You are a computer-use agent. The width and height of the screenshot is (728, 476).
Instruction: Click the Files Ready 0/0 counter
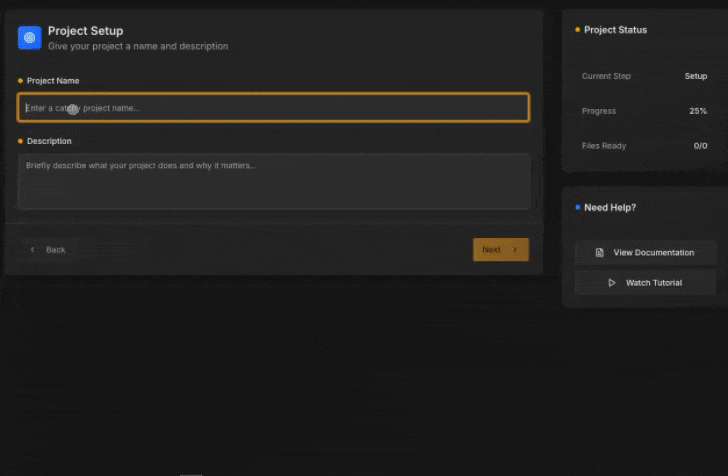click(700, 146)
